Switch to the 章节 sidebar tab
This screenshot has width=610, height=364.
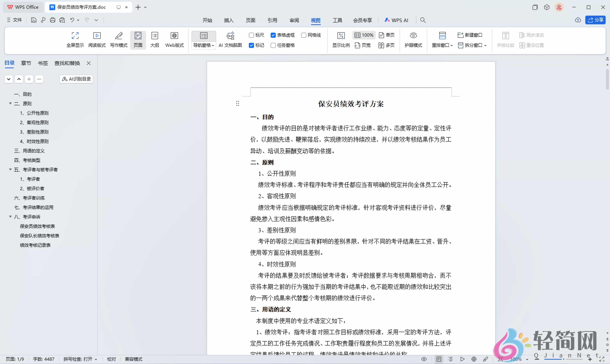[x=26, y=63]
